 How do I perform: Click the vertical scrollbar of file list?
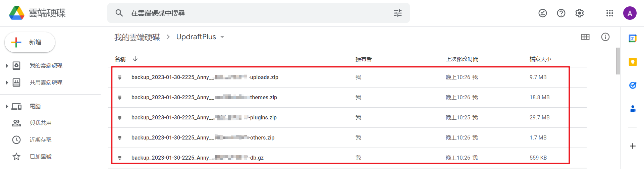(618, 61)
